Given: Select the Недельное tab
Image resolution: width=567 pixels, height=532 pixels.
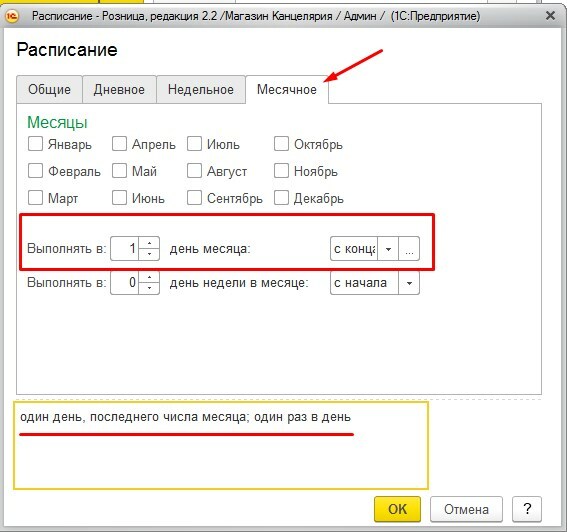Looking at the screenshot, I should [201, 89].
